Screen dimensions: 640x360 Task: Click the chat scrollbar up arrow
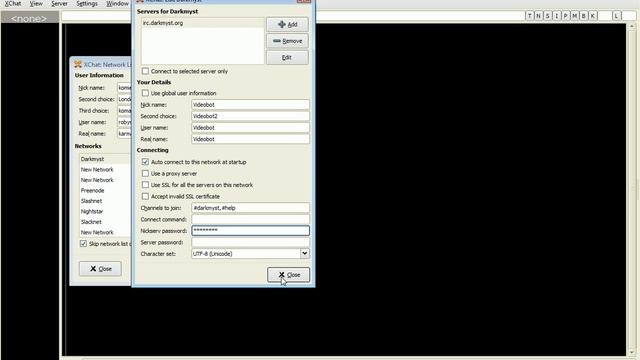632,26
